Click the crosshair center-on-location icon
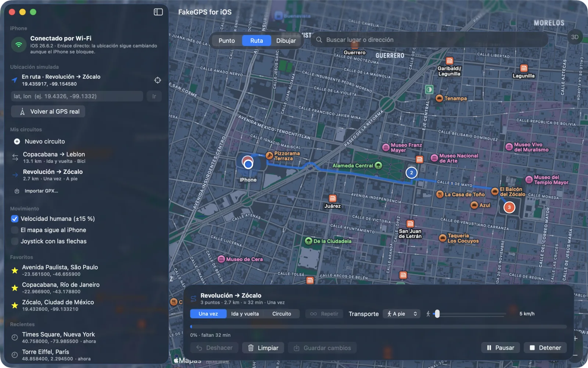Viewport: 588px width, 368px height. pyautogui.click(x=158, y=80)
